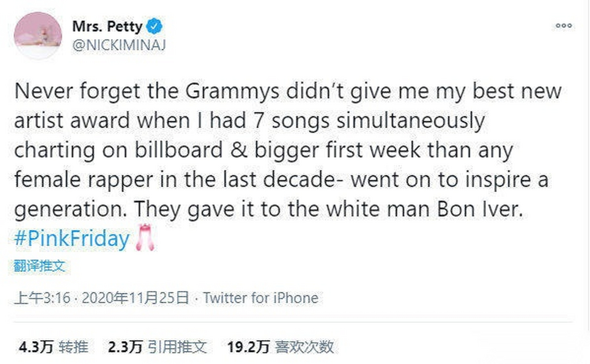The height and width of the screenshot is (364, 590).
Task: Open the tweet's more options menu
Action: [564, 26]
